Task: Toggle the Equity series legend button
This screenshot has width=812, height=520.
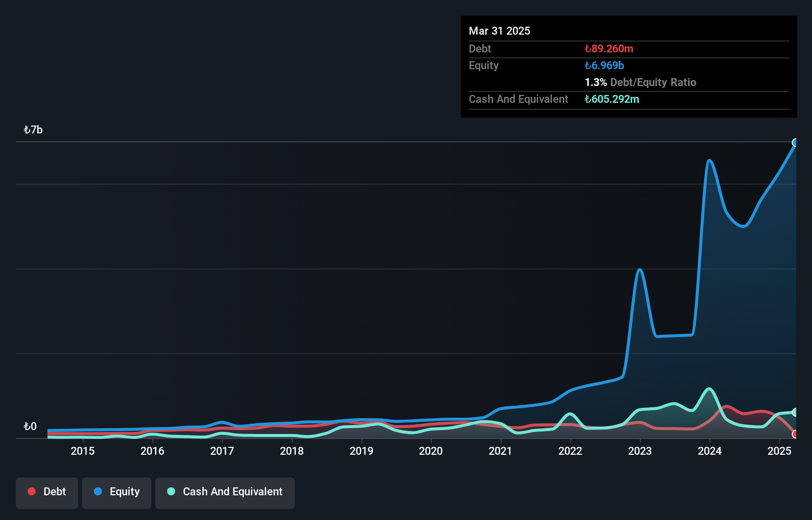Action: (x=117, y=493)
